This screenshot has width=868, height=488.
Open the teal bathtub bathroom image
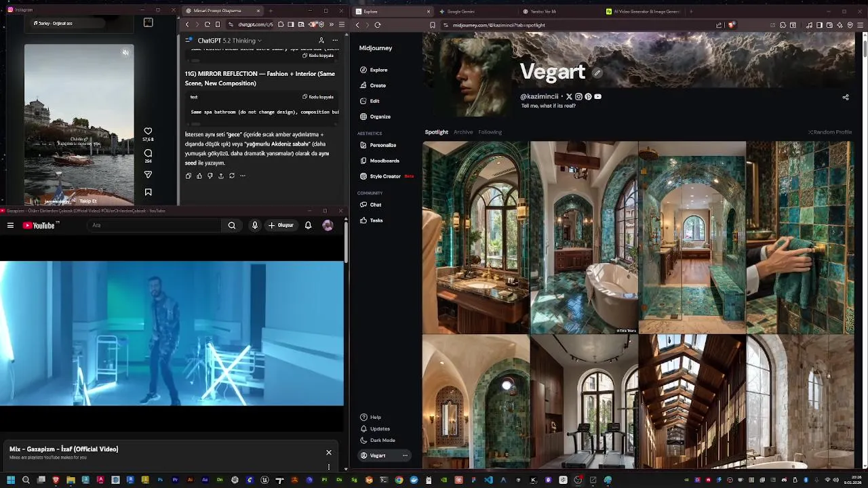(584, 237)
